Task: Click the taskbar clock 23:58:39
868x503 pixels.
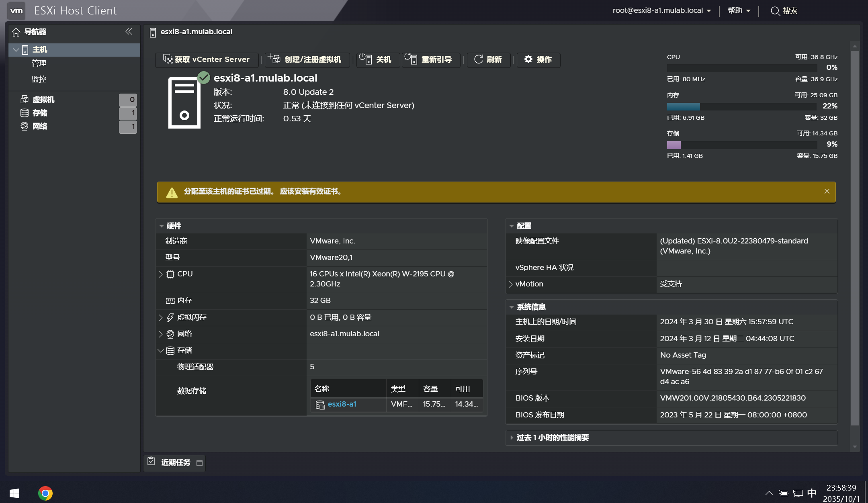Action: coord(841,488)
